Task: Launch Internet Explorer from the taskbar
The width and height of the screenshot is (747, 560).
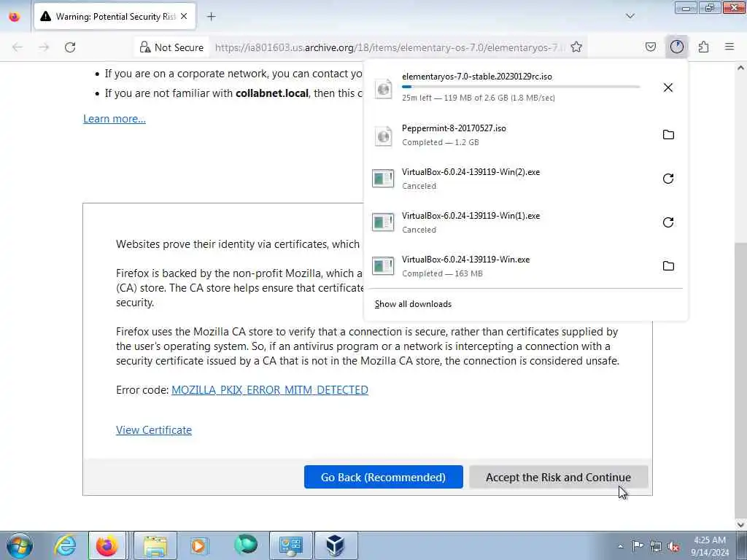Action: 65,545
